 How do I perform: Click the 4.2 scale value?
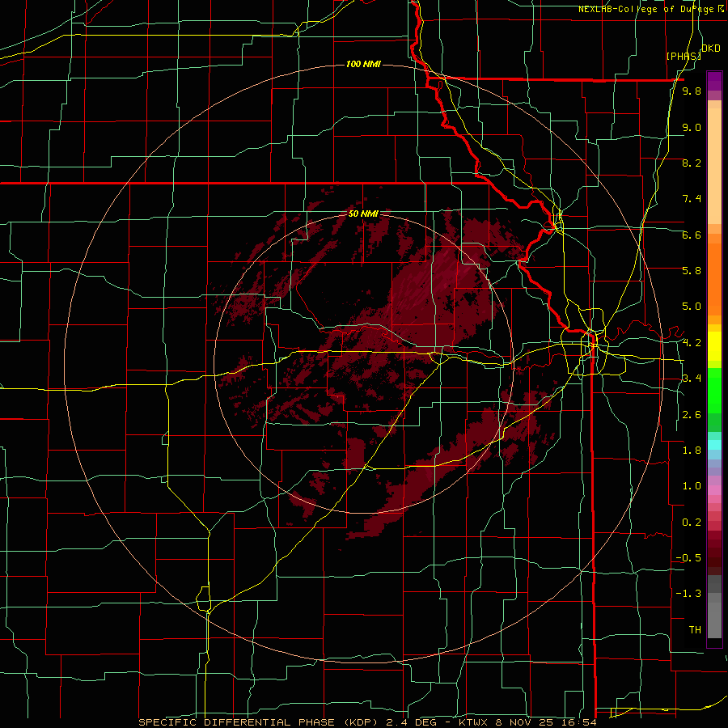coord(692,343)
